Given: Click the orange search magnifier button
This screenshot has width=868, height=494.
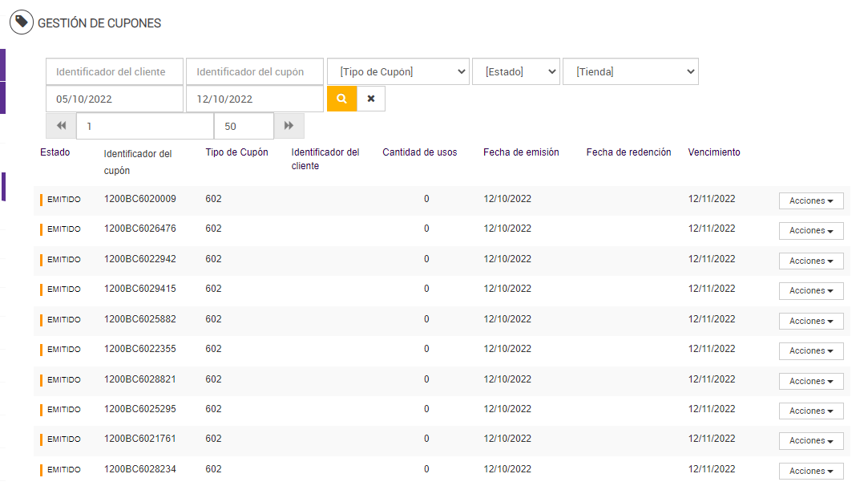Looking at the screenshot, I should pos(341,99).
